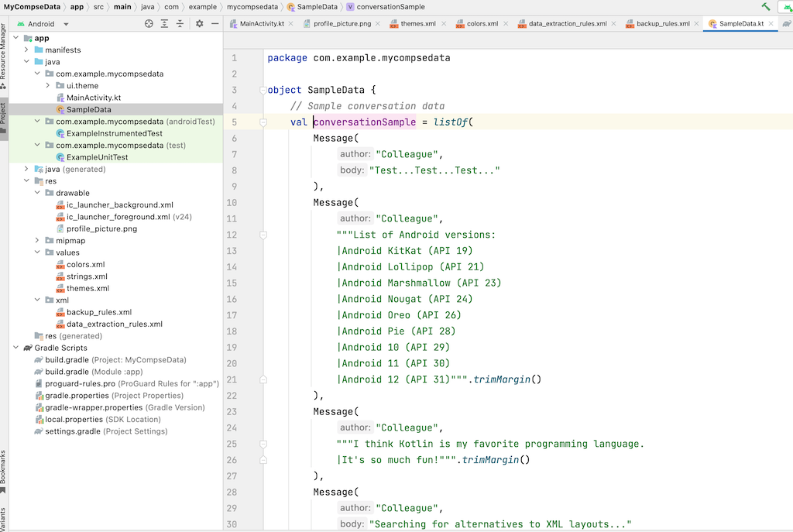The width and height of the screenshot is (793, 532).
Task: Toggle fold marker beside object SampleData
Action: (263, 90)
